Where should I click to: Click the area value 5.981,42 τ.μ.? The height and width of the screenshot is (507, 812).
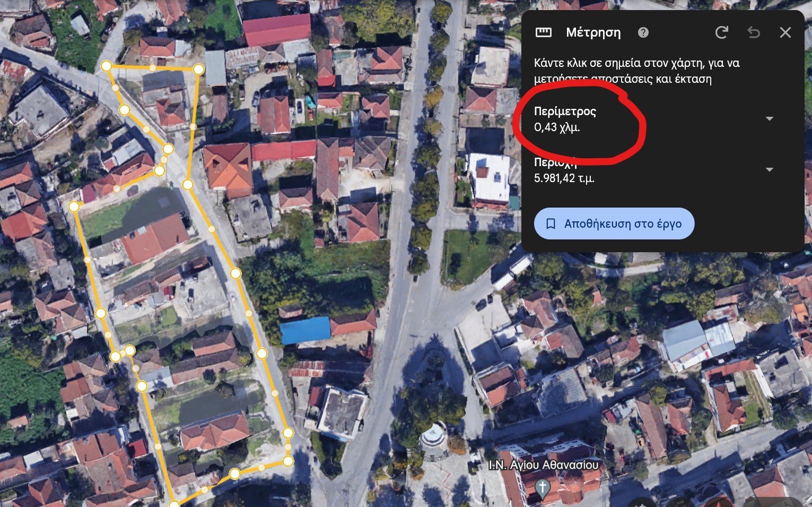[x=564, y=178]
